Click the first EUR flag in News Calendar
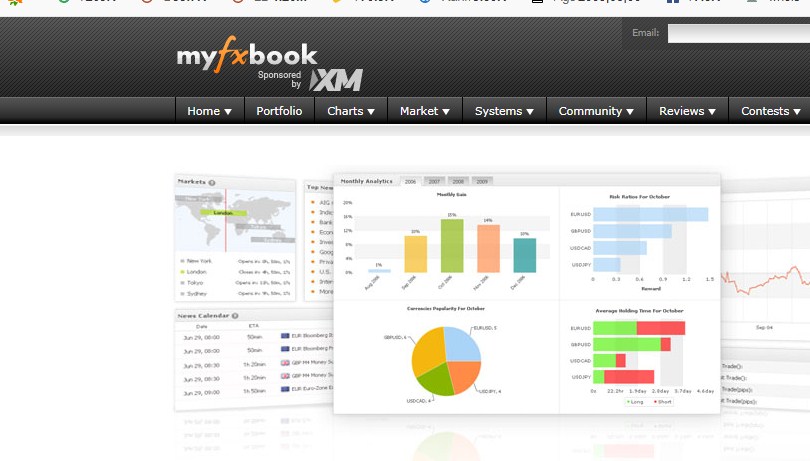 (286, 337)
